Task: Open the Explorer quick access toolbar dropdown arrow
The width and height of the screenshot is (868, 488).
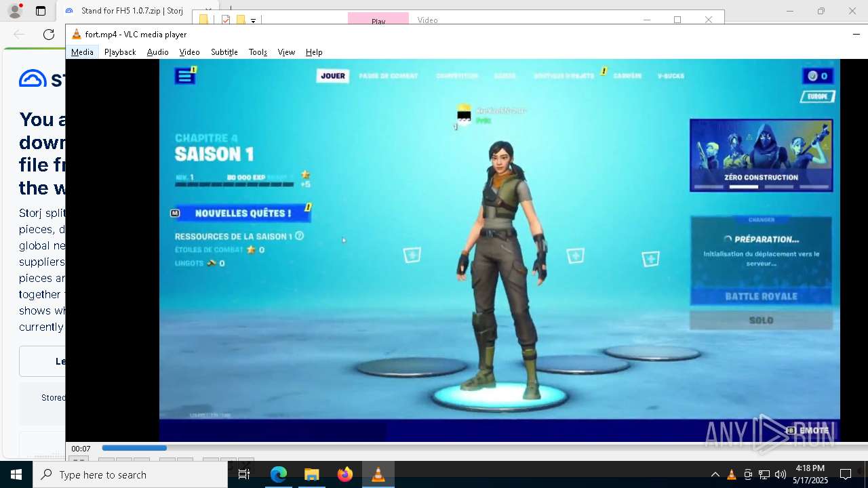Action: (253, 21)
